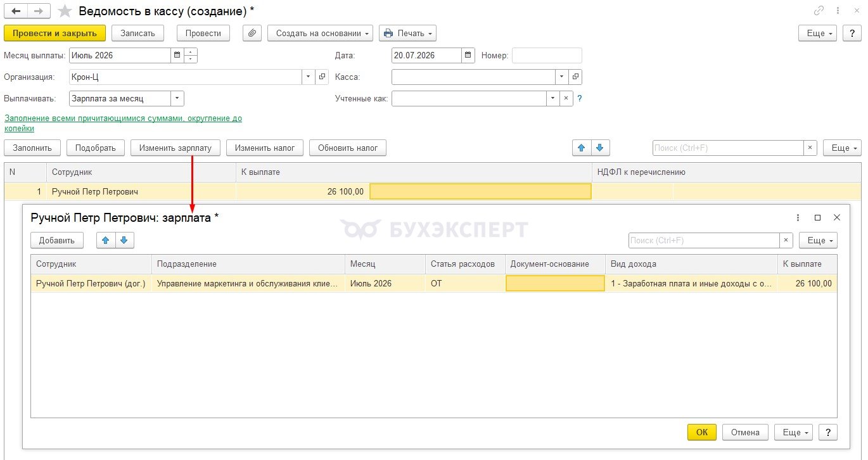Click the Изменить зарплату button
The width and height of the screenshot is (868, 460).
click(176, 148)
